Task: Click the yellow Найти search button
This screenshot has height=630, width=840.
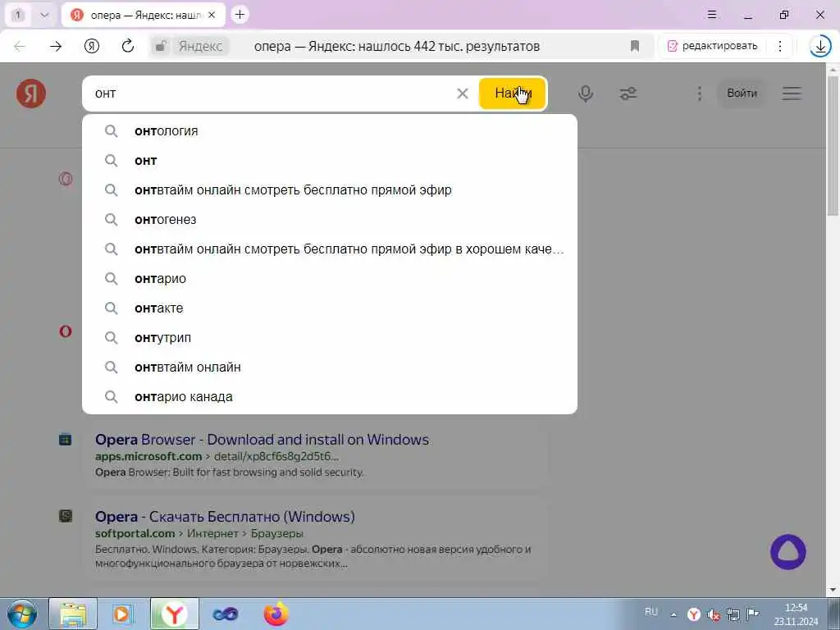Action: (512, 94)
